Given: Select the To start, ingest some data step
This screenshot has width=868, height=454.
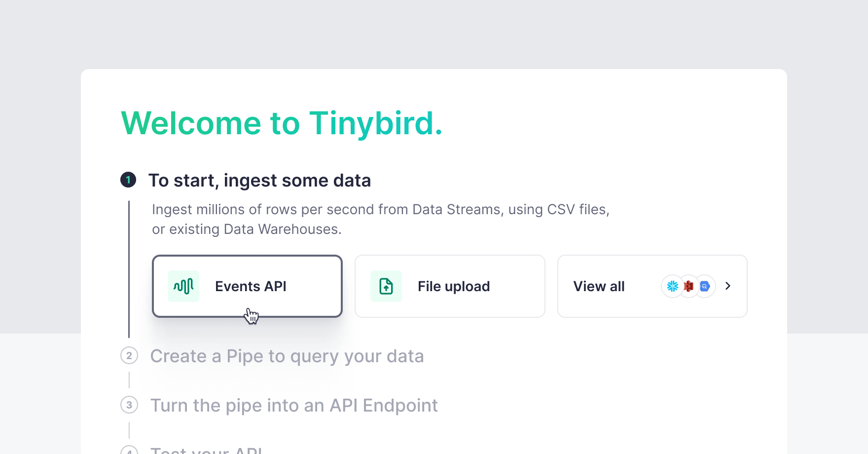Looking at the screenshot, I should click(260, 180).
